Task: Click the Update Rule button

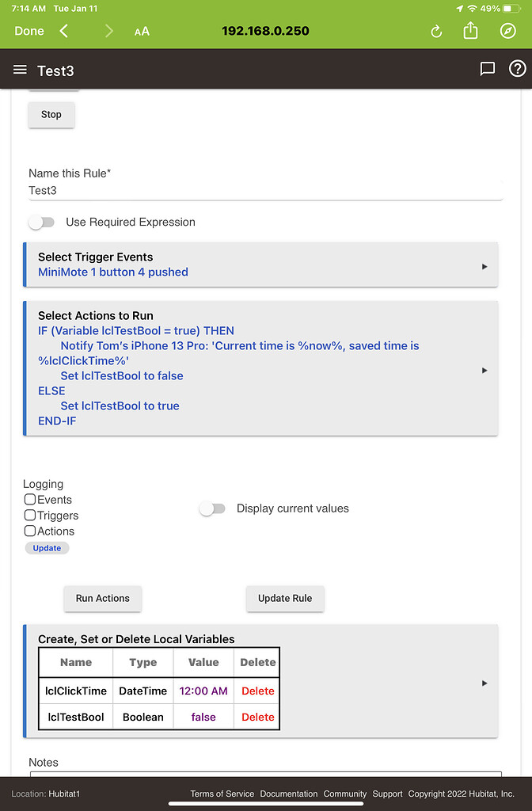Action: [285, 598]
